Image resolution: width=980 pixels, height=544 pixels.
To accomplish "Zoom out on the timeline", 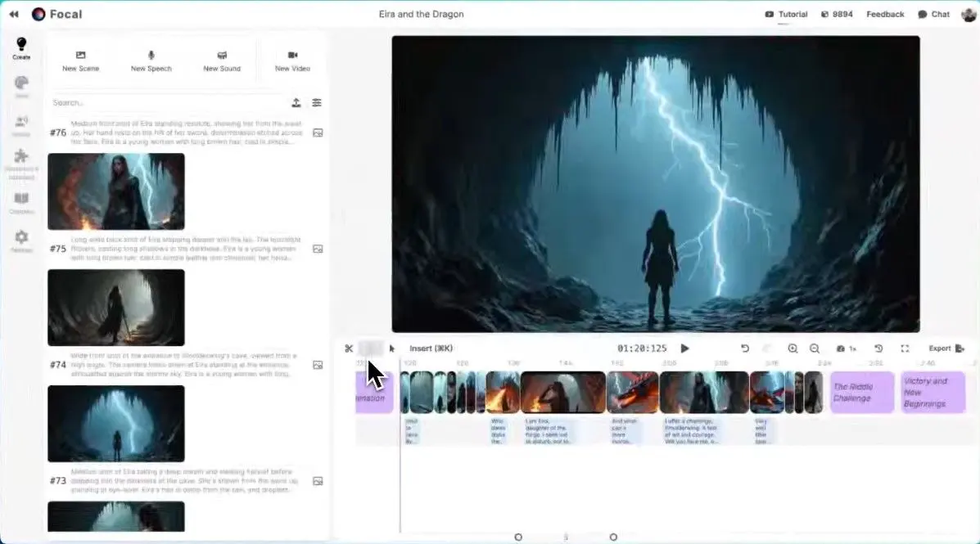I will tap(815, 348).
